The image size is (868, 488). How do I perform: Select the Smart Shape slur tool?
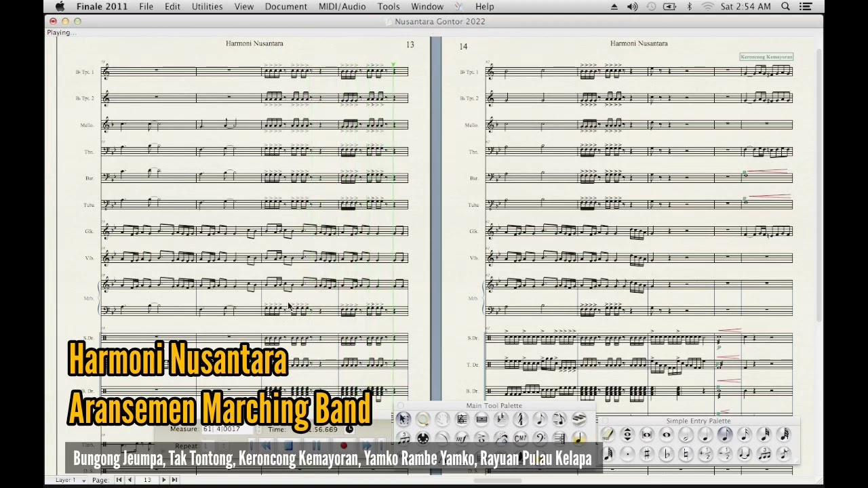click(442, 439)
